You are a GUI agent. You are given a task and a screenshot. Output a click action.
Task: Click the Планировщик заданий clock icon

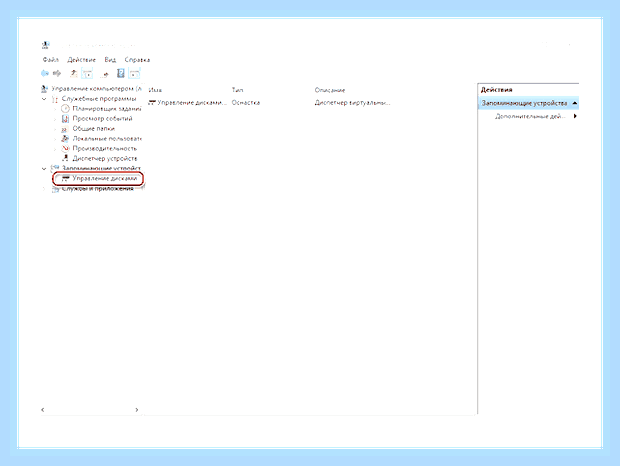coord(65,108)
